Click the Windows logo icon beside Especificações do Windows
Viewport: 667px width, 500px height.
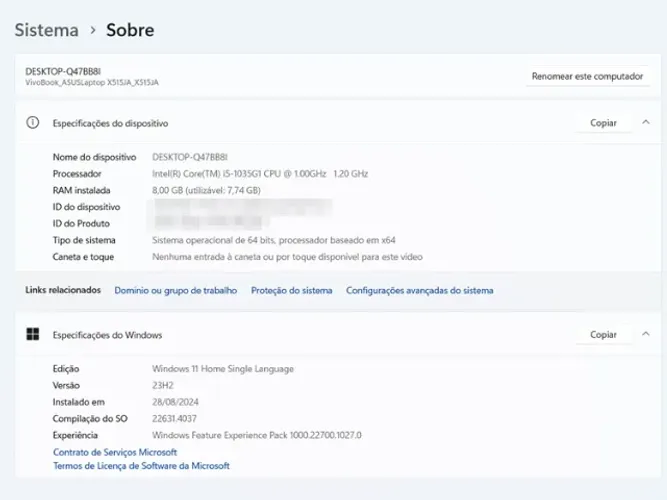pyautogui.click(x=33, y=334)
